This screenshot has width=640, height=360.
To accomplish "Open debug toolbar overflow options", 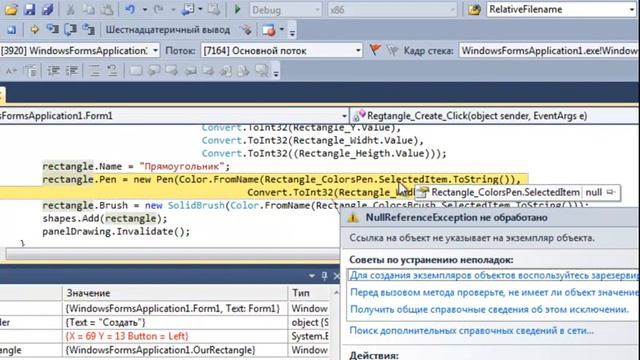I will 292,31.
